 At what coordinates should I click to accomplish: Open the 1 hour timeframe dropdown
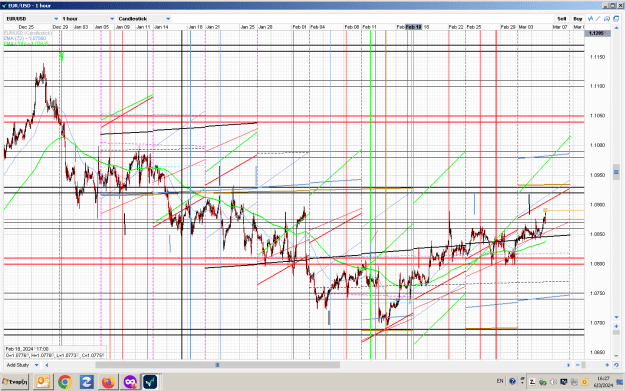[x=88, y=19]
